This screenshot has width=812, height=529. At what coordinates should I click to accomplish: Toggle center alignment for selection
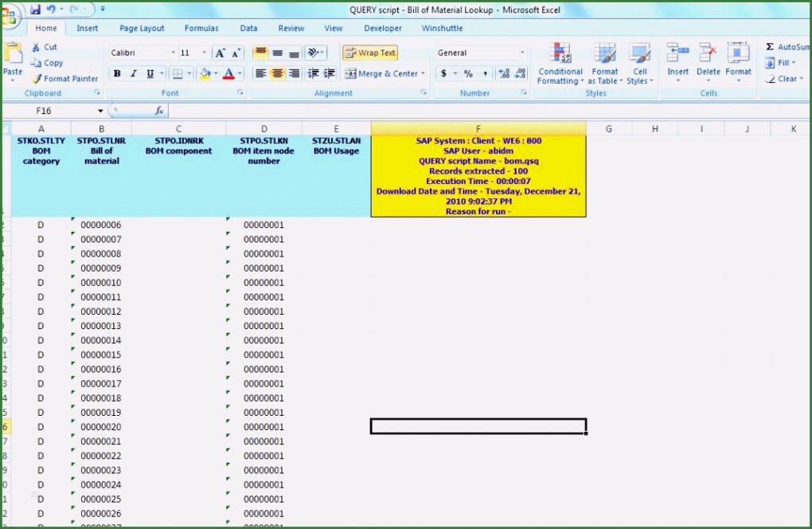(277, 72)
